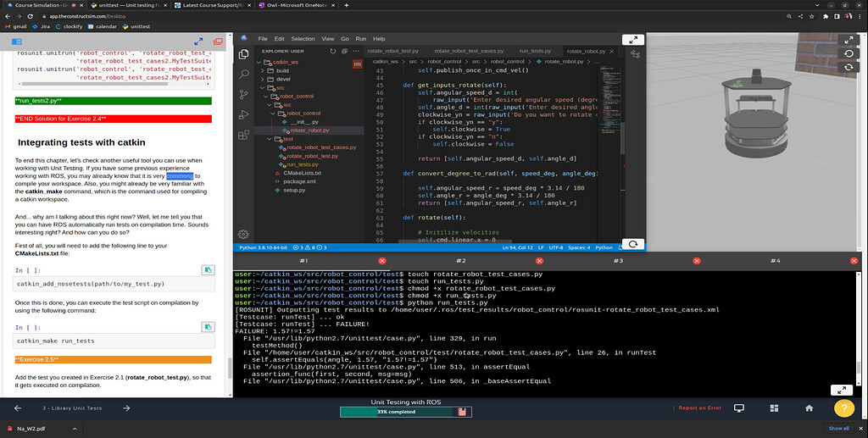The image size is (868, 438).
Task: Click the monitor icon in the bottom bar
Action: pos(738,408)
